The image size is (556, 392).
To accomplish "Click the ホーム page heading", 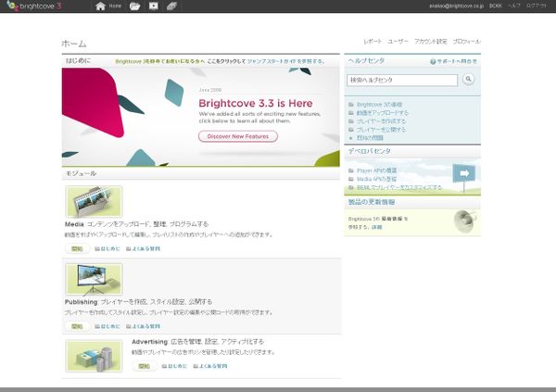I will [x=74, y=44].
